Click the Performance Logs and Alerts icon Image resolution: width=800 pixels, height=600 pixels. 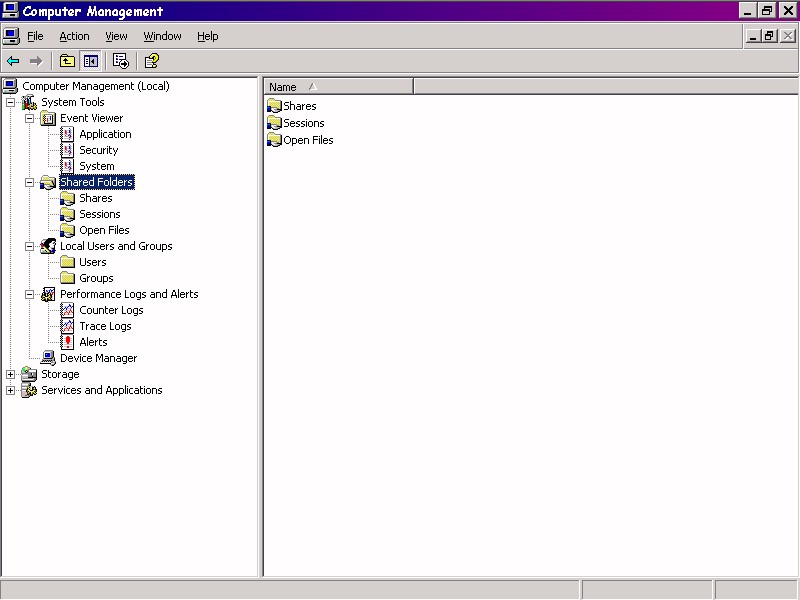(x=48, y=294)
